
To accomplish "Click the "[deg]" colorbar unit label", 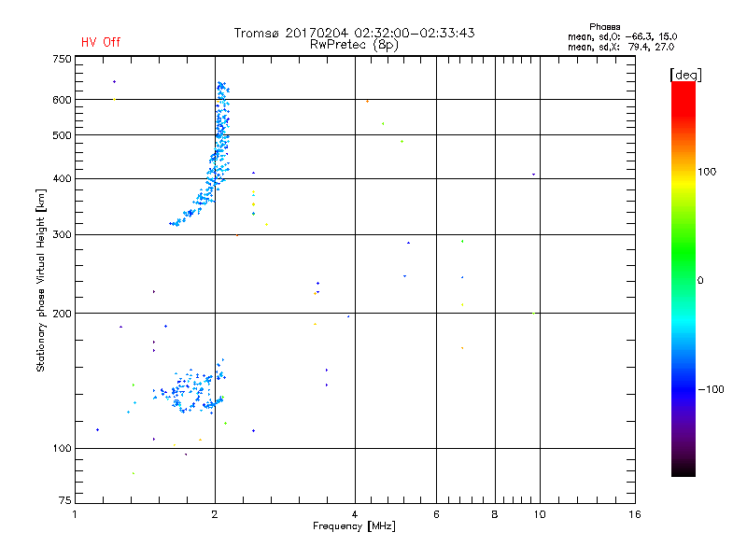I will [x=685, y=75].
